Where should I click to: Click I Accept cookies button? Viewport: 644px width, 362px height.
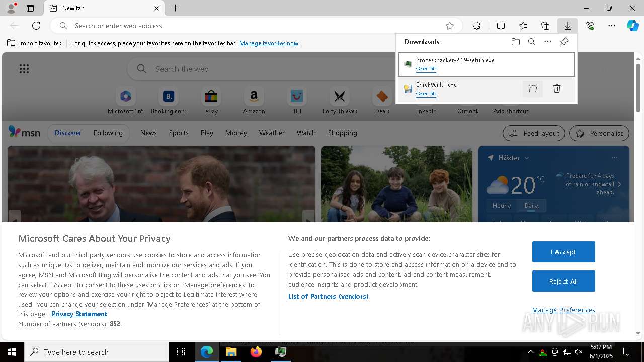(563, 252)
